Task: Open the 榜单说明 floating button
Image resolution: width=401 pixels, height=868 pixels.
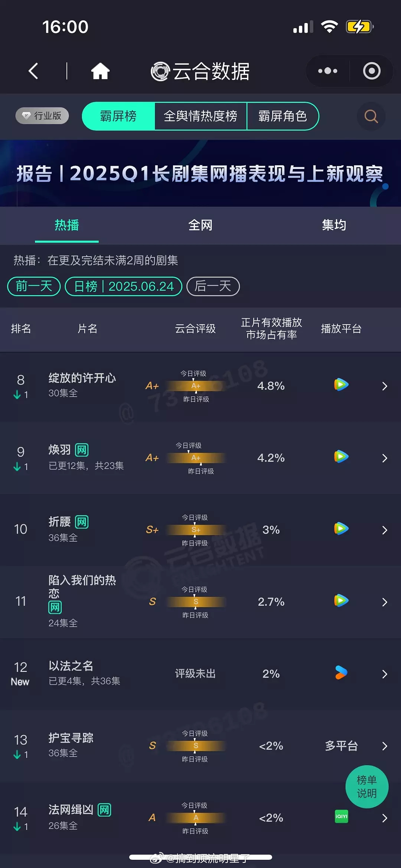Action: (x=367, y=787)
